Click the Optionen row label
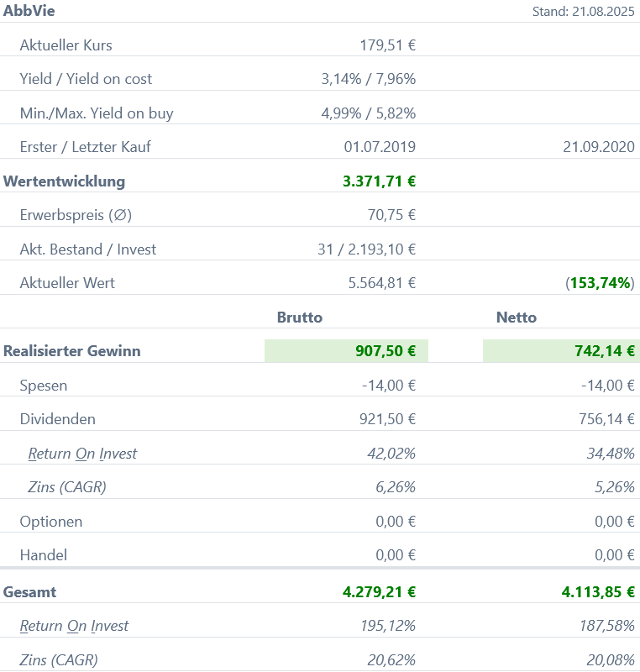Screen dimensions: 640x672 51,521
